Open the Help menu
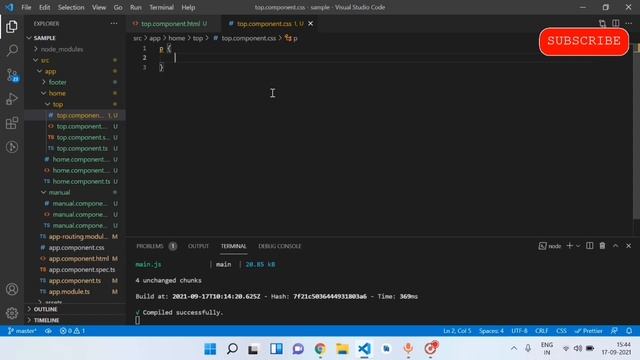 [x=188, y=7]
